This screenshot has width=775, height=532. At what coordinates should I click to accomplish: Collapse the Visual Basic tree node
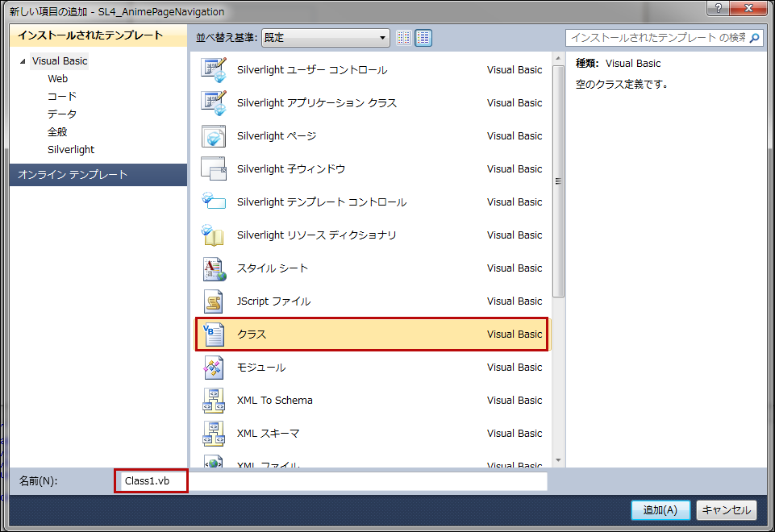coord(23,61)
